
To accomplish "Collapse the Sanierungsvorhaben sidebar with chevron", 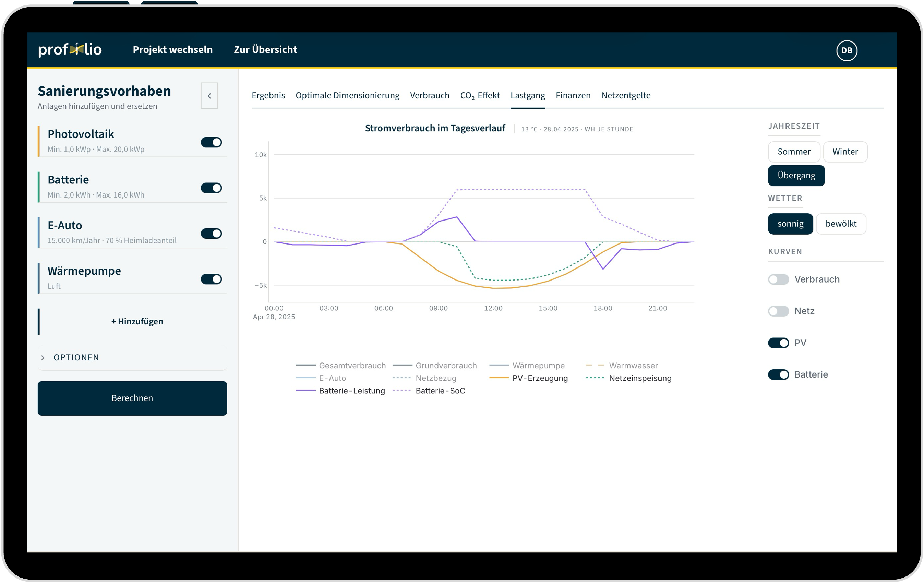I will [x=209, y=96].
